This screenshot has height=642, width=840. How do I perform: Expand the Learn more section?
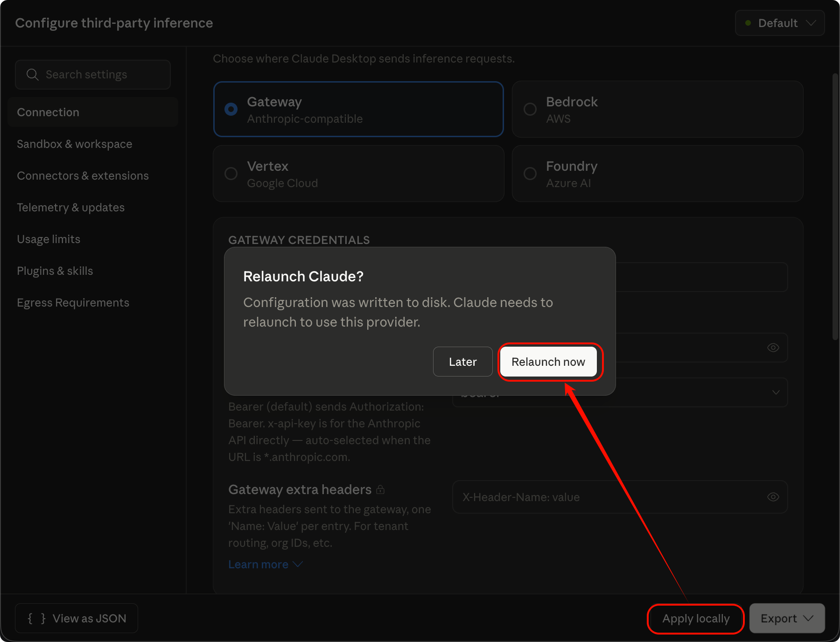click(265, 565)
